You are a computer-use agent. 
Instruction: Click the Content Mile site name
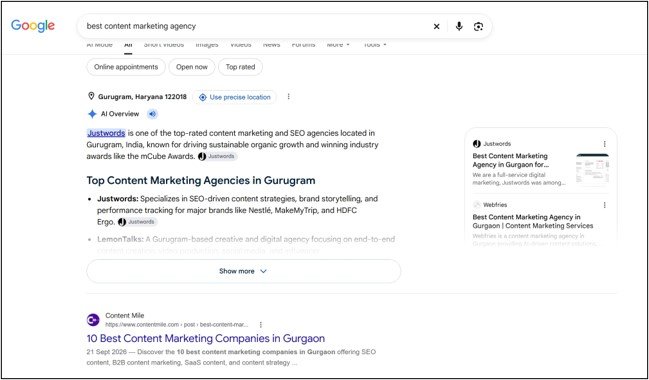point(125,315)
